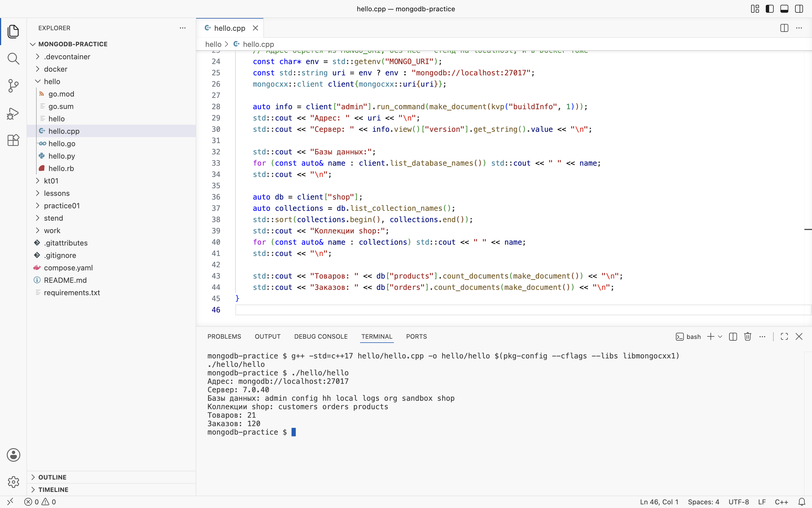Create a new terminal with plus icon

coord(711,337)
